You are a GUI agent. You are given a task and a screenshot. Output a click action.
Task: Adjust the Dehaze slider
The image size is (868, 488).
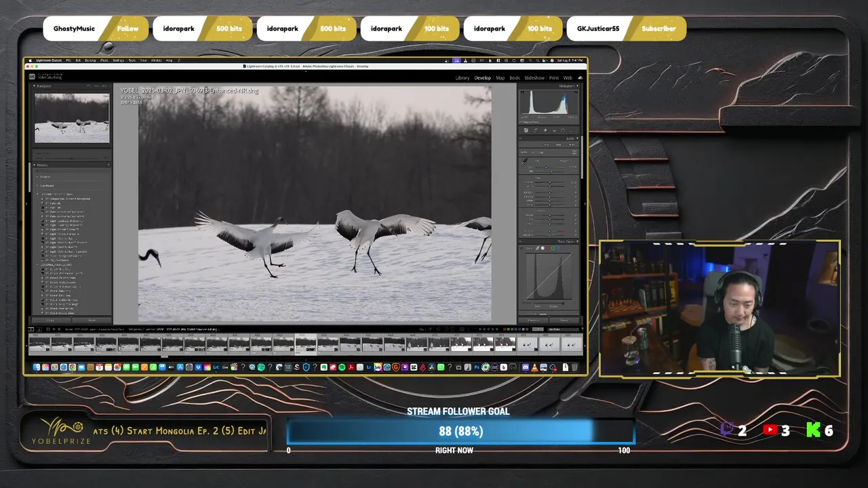[x=550, y=224]
